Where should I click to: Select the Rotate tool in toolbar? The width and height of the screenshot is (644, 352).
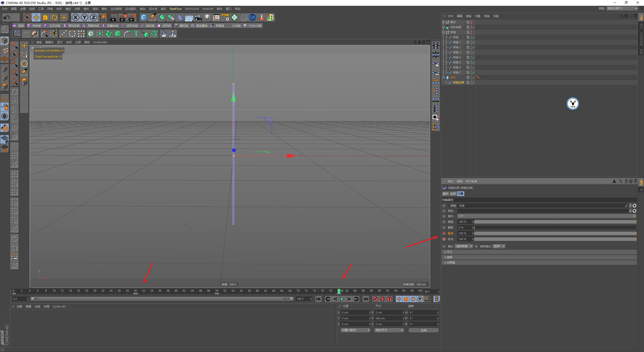(x=54, y=17)
